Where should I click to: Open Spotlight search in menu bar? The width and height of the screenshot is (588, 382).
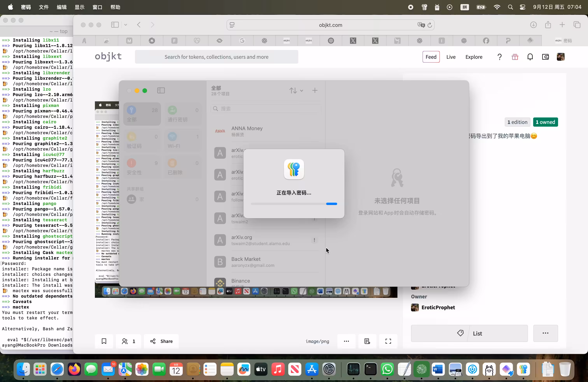click(x=510, y=7)
